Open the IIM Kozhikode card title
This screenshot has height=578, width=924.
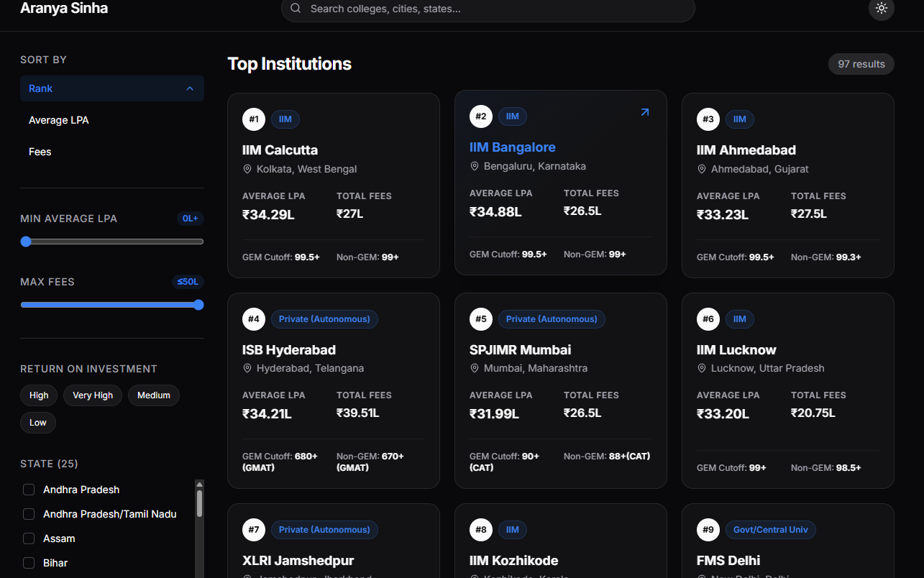(x=514, y=561)
